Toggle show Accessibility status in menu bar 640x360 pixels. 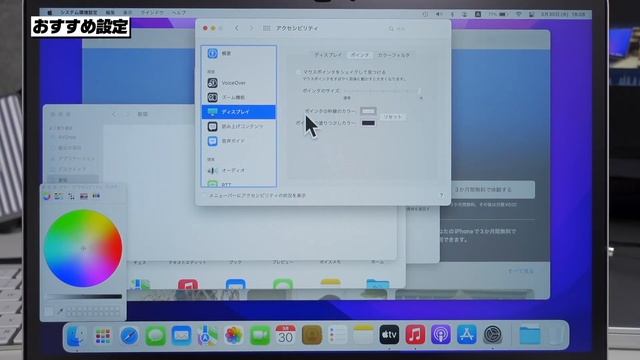point(205,196)
